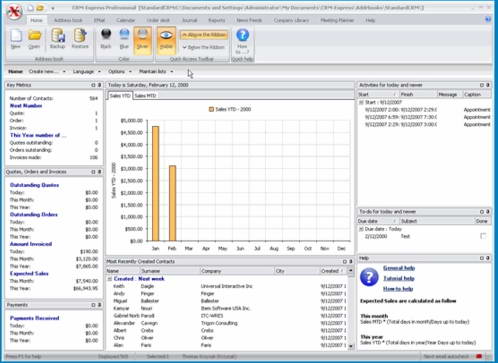Select the Universal Interactive Inc contact row
Screen dimensions: 498x363
(227, 286)
